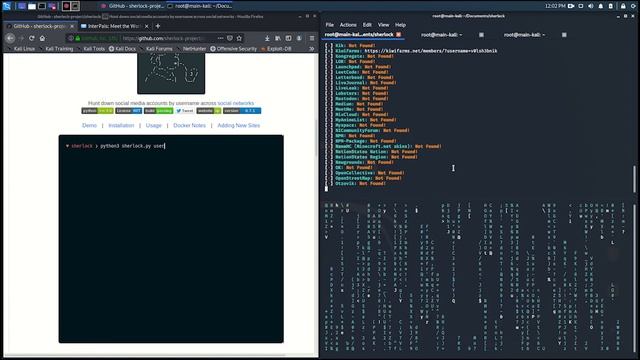Open the Adding New Sites link
640x360 pixels.
(238, 125)
